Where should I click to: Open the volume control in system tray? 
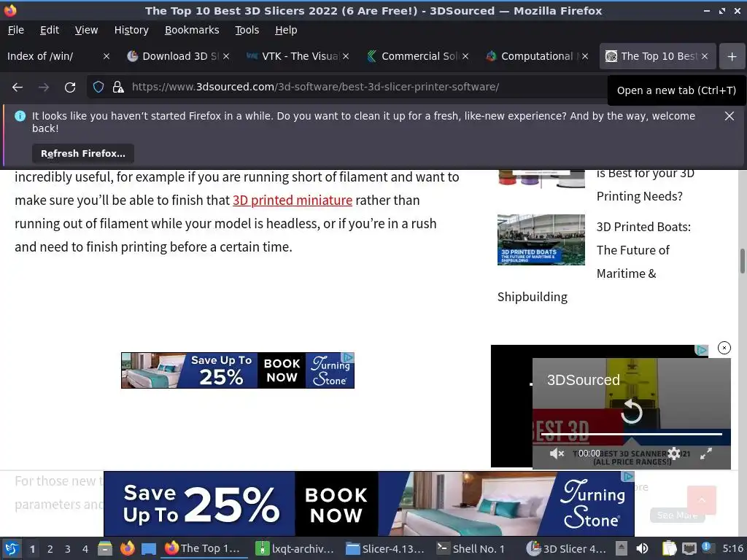tap(642, 548)
